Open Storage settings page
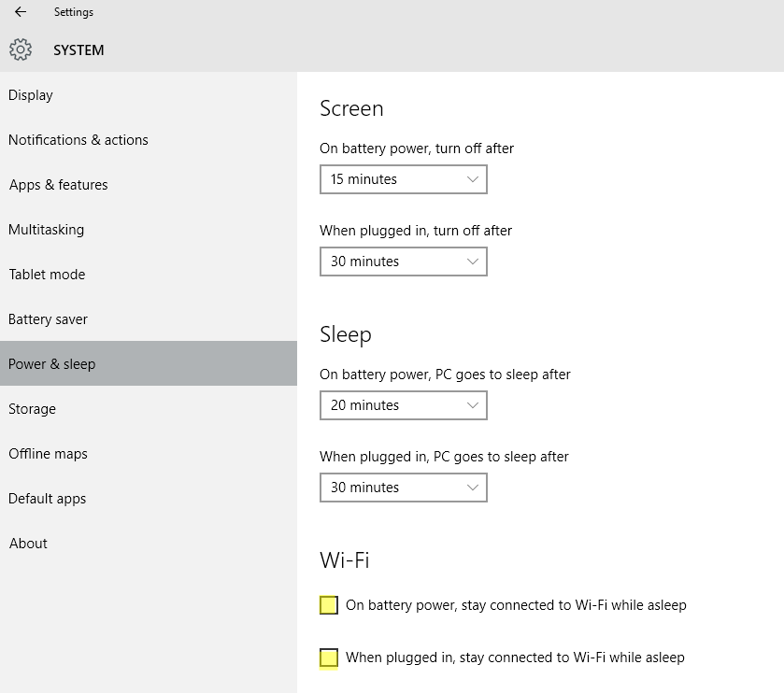The width and height of the screenshot is (784, 693). pos(149,409)
